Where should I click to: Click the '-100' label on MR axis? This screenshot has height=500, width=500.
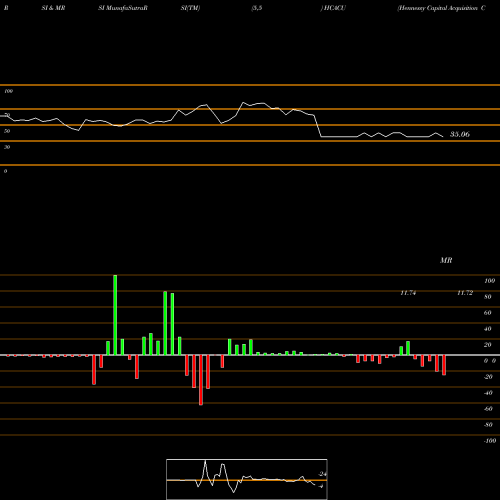pyautogui.click(x=490, y=441)
